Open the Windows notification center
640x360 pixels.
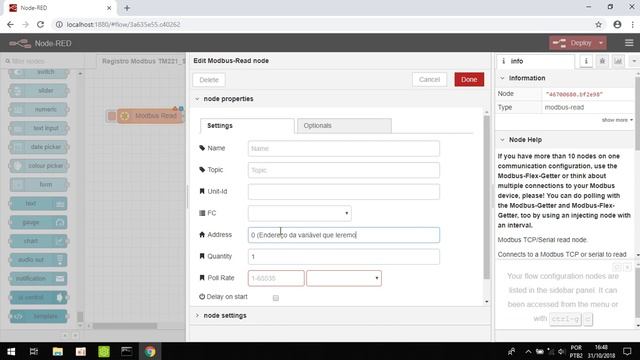coord(627,351)
